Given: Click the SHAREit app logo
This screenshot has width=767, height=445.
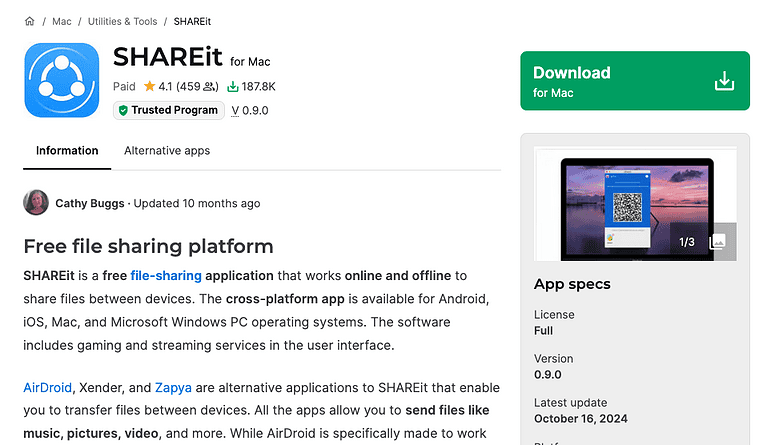Looking at the screenshot, I should (x=61, y=81).
